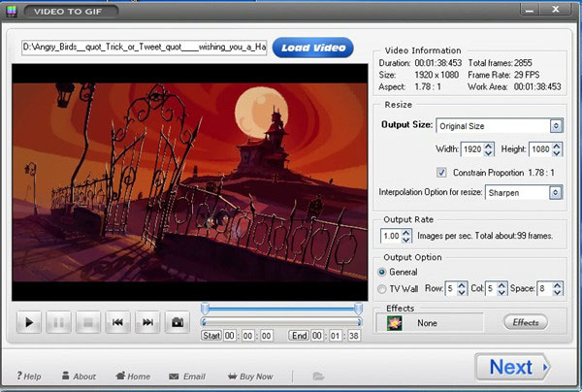Select the General output option
The image size is (582, 392).
(381, 272)
